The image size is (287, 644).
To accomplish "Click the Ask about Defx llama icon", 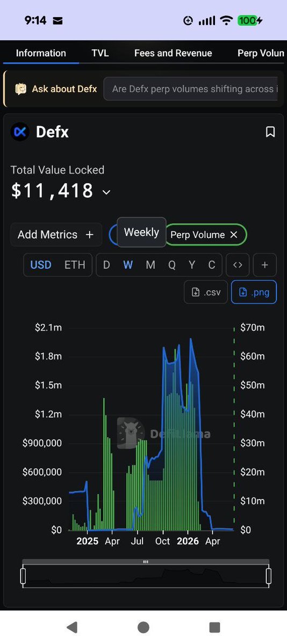I will tap(21, 89).
